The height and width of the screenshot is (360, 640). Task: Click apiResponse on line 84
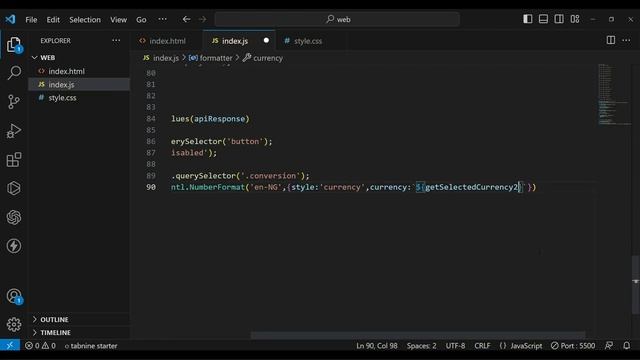(x=219, y=119)
